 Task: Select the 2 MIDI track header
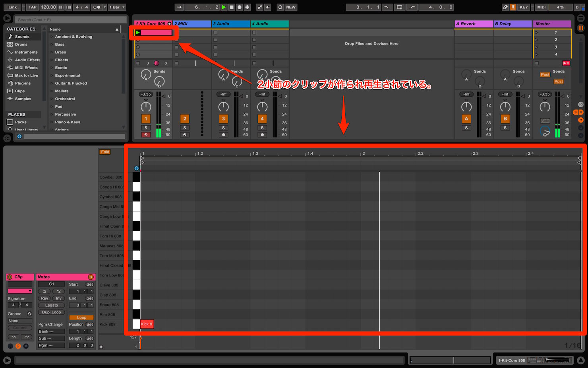coord(192,24)
